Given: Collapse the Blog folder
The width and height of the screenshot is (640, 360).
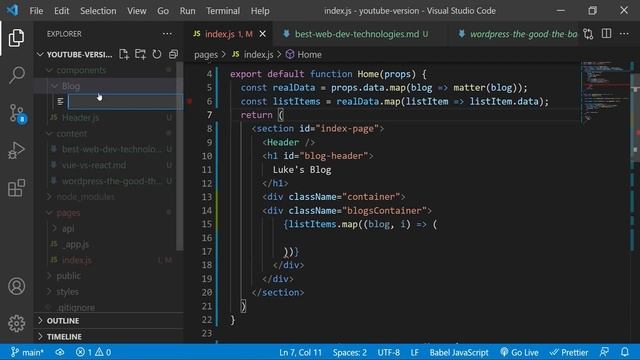Looking at the screenshot, I should (71, 86).
